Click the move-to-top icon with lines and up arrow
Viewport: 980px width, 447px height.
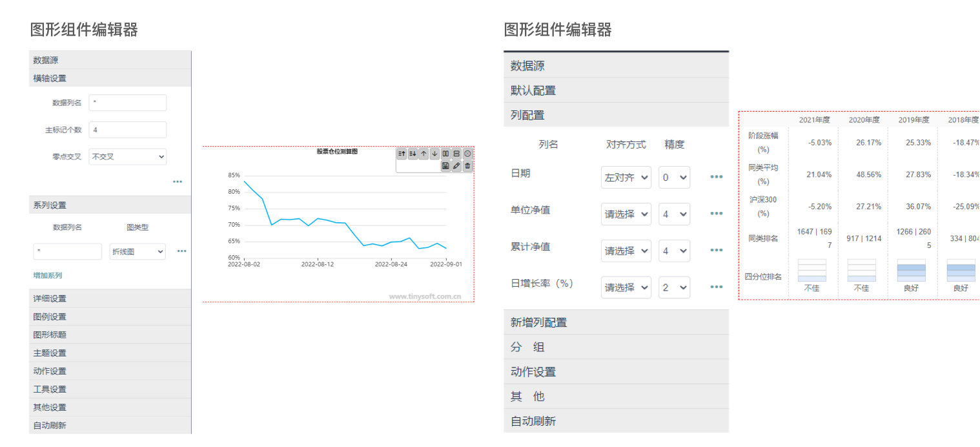click(x=402, y=154)
